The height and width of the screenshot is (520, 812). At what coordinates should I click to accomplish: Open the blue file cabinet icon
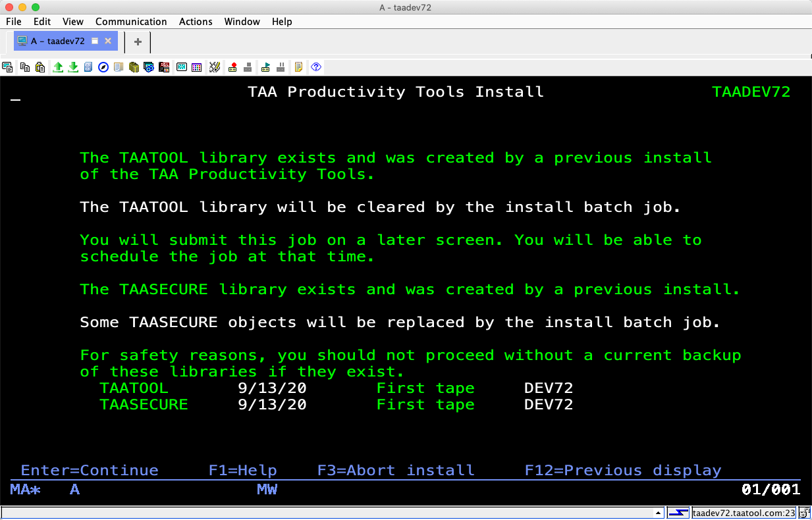point(88,67)
